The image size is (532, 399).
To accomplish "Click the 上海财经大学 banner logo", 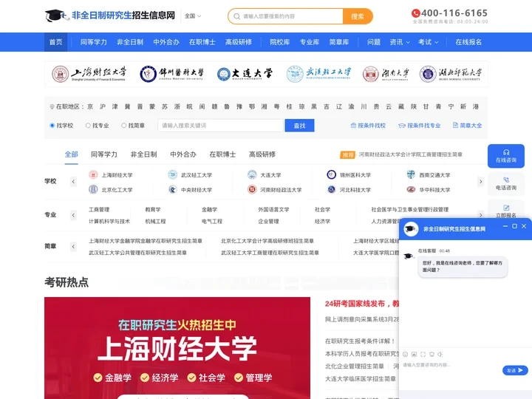I will click(89, 74).
